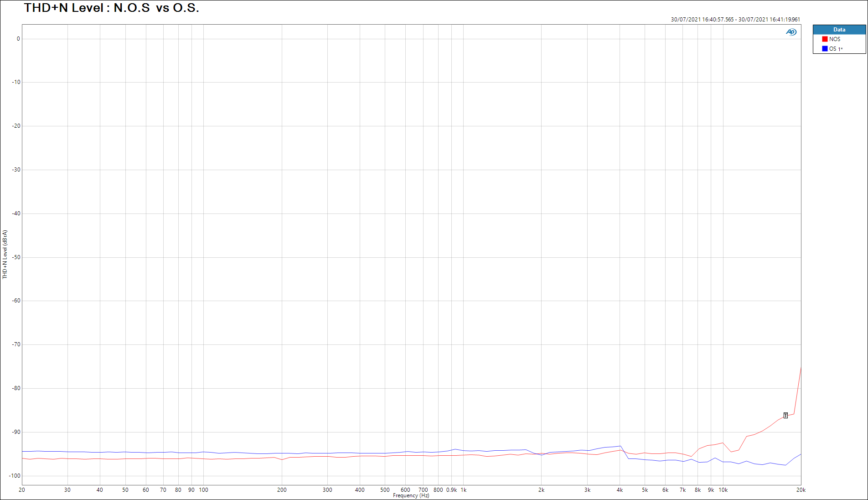Click the -50 tick on vertical axis
Viewport: 868px width, 500px height.
16,257
